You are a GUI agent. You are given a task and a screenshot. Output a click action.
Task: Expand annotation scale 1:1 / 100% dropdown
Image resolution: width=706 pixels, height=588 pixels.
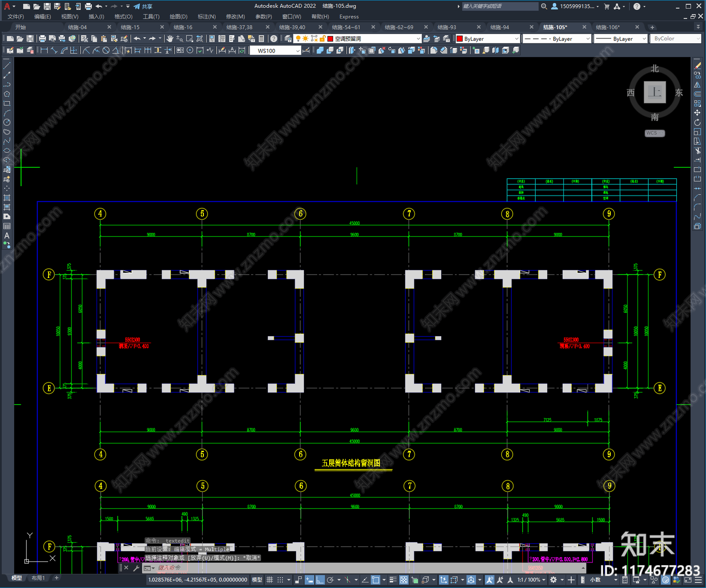[x=531, y=580]
